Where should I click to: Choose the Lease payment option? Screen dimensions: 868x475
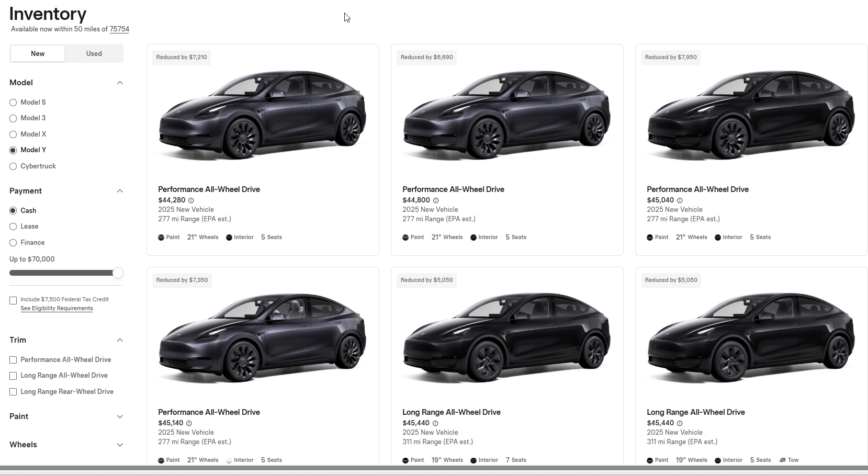coord(13,227)
